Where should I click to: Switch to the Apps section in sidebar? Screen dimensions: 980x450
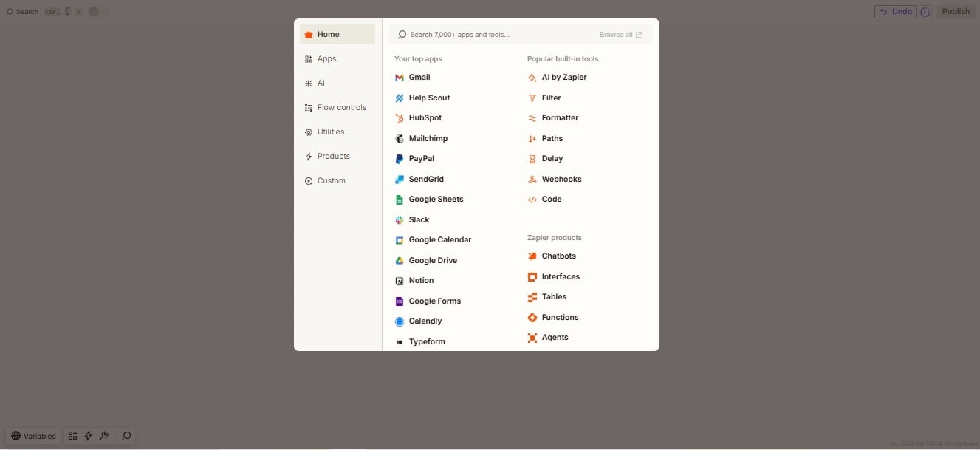click(326, 58)
